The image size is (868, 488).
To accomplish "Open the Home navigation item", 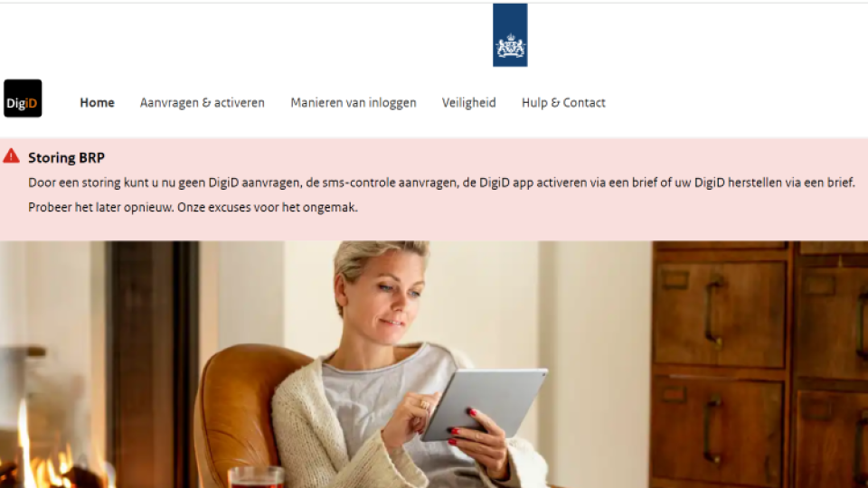I will coord(97,102).
